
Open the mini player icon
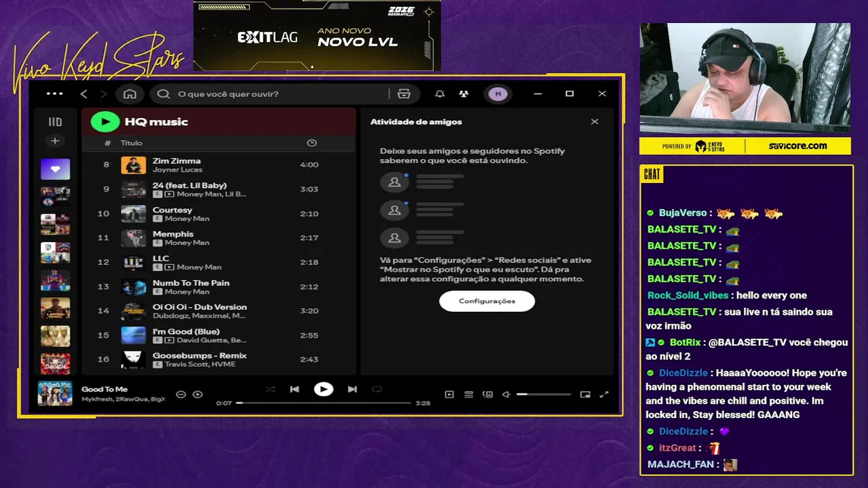click(x=585, y=394)
